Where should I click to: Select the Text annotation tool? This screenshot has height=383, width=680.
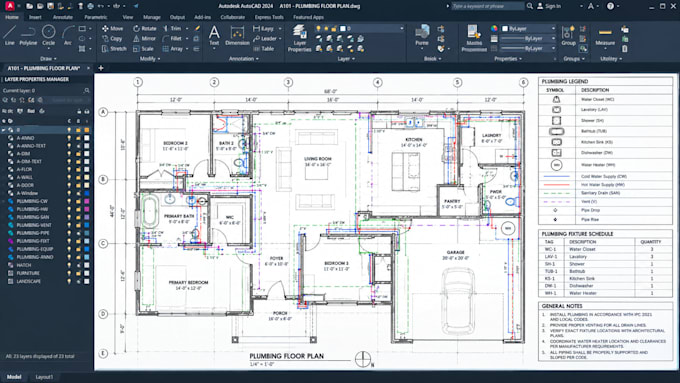(214, 36)
